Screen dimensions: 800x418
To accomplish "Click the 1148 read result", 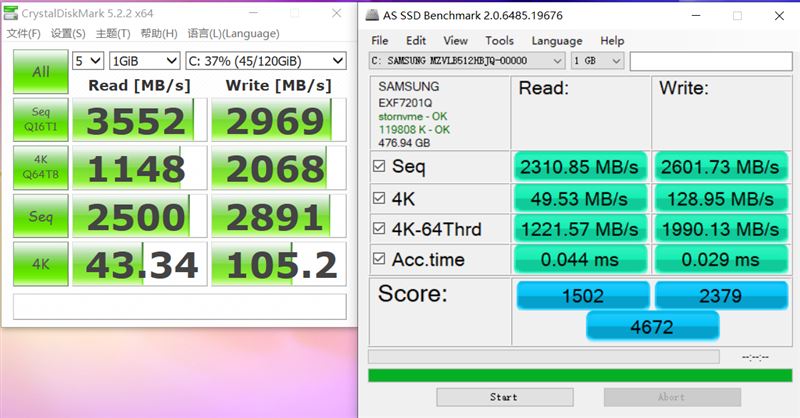I will pos(139,168).
